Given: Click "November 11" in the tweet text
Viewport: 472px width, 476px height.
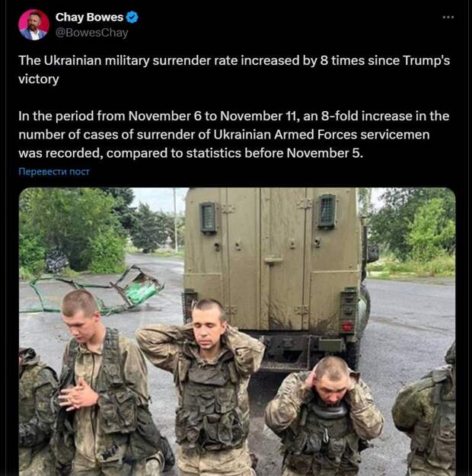Looking at the screenshot, I should coord(258,116).
